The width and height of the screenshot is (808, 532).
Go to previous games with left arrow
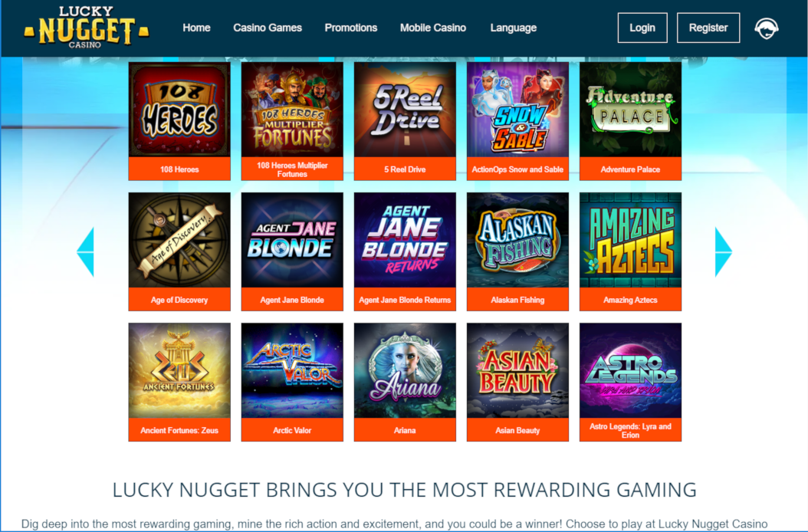coord(86,252)
